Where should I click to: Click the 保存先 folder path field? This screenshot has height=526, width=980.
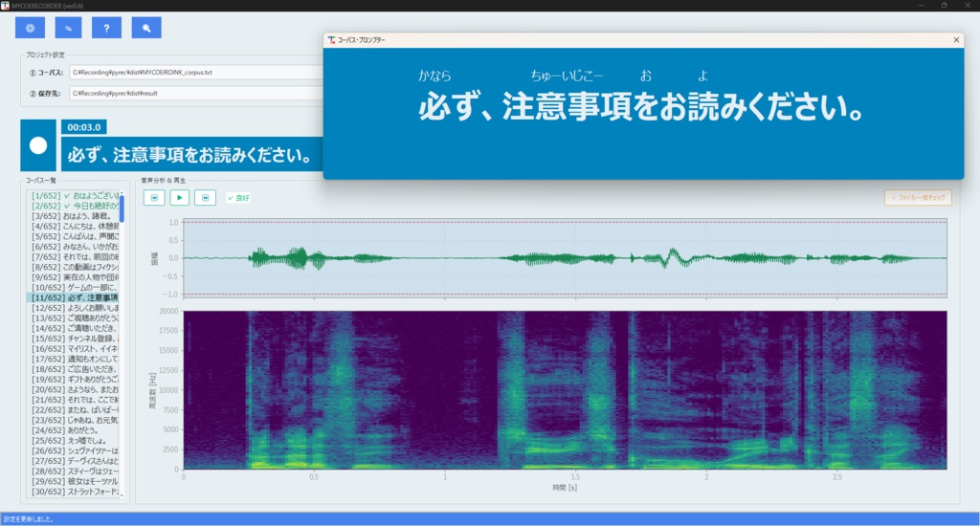pos(195,93)
